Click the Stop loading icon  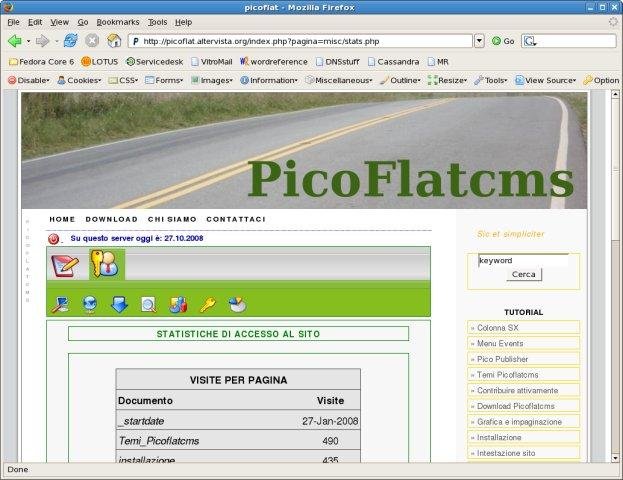tap(92, 41)
